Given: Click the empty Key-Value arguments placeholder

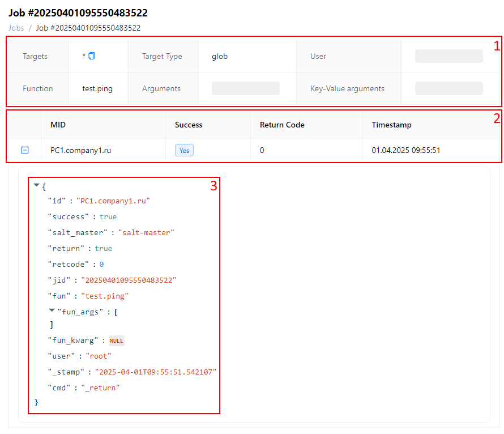Looking at the screenshot, I should (449, 88).
